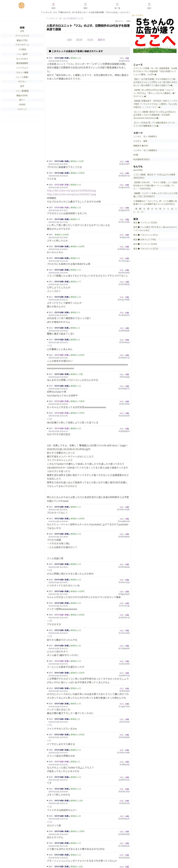Select the 全部 tab
Image resolution: width=178 pixels, height=868 pixels.
69,40
